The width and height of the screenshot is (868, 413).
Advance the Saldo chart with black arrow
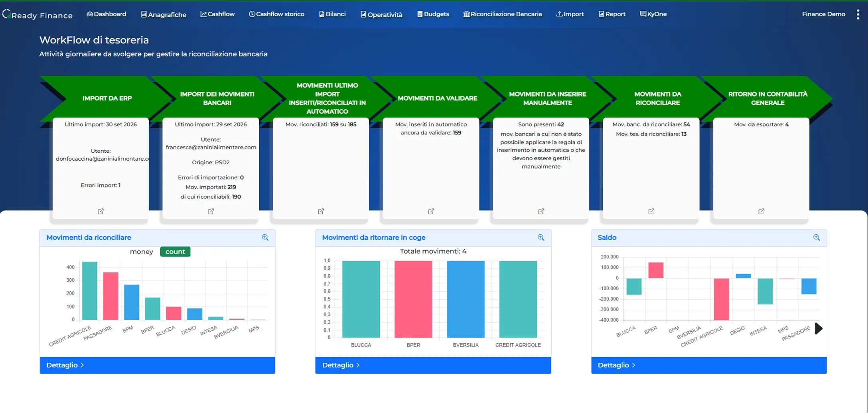[x=819, y=328]
